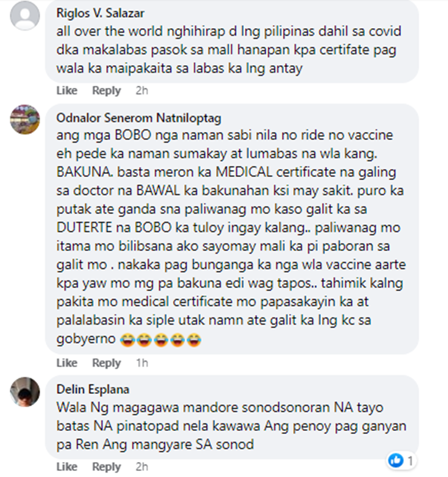Reply to Delin Esplana's comment

pos(106,467)
